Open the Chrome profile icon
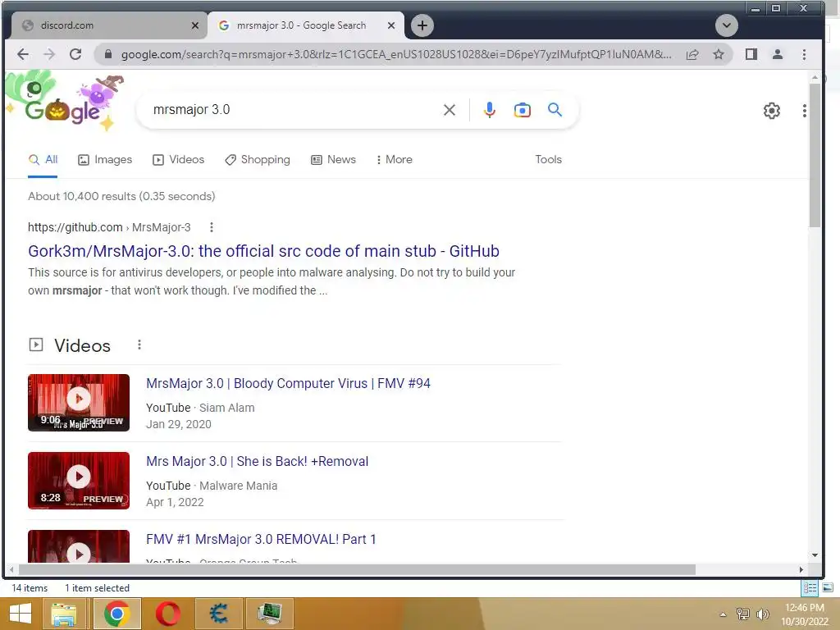This screenshot has width=840, height=630. tap(778, 54)
